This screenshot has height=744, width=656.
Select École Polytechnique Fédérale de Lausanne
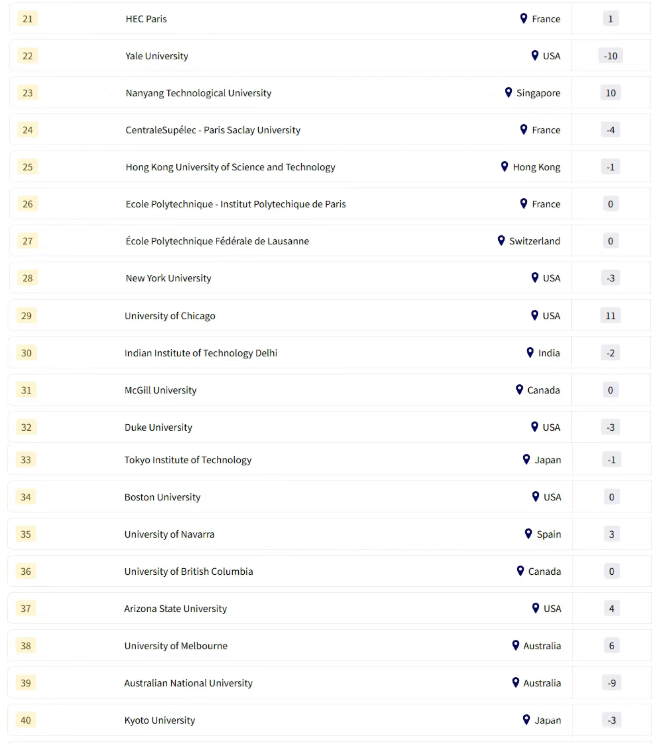pos(217,241)
